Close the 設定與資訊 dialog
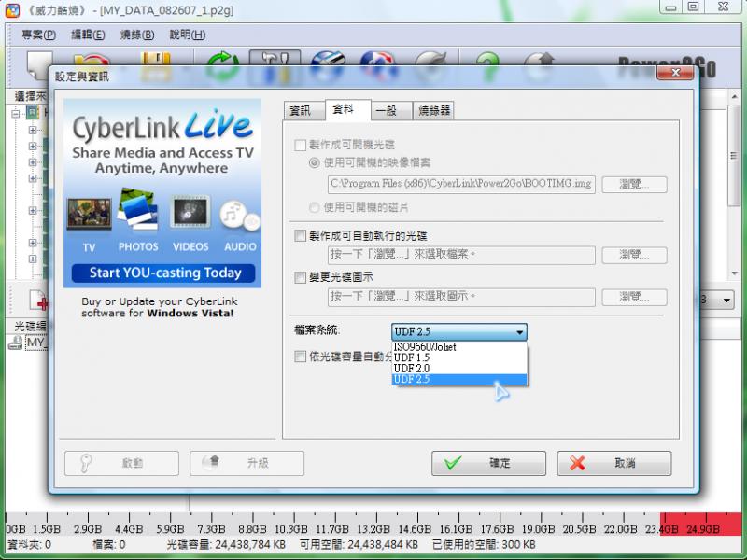The image size is (747, 560). pos(675,73)
